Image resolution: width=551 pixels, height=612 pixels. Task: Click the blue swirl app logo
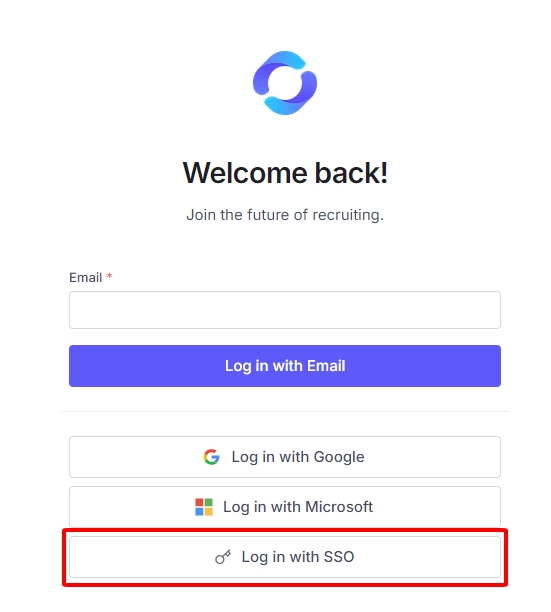click(x=285, y=83)
